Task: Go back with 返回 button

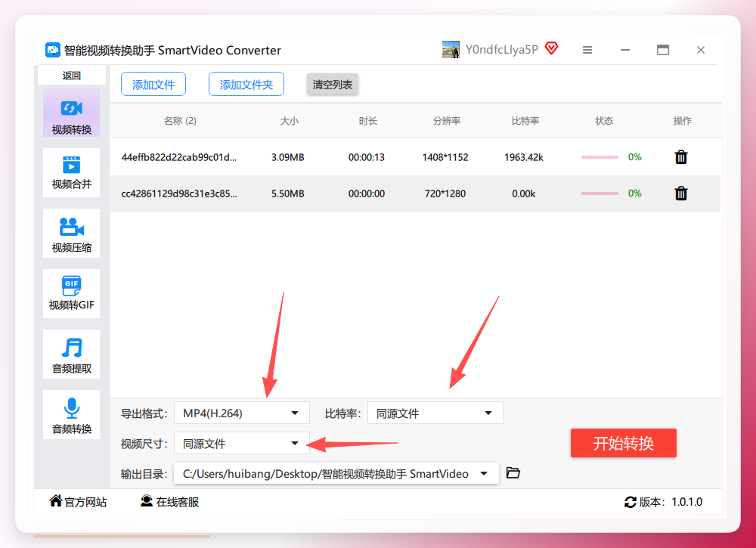Action: [x=71, y=75]
